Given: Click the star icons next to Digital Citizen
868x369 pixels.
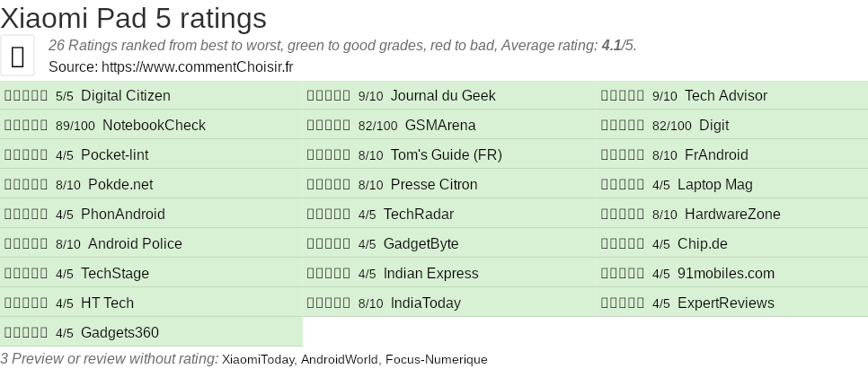Looking at the screenshot, I should point(26,96).
